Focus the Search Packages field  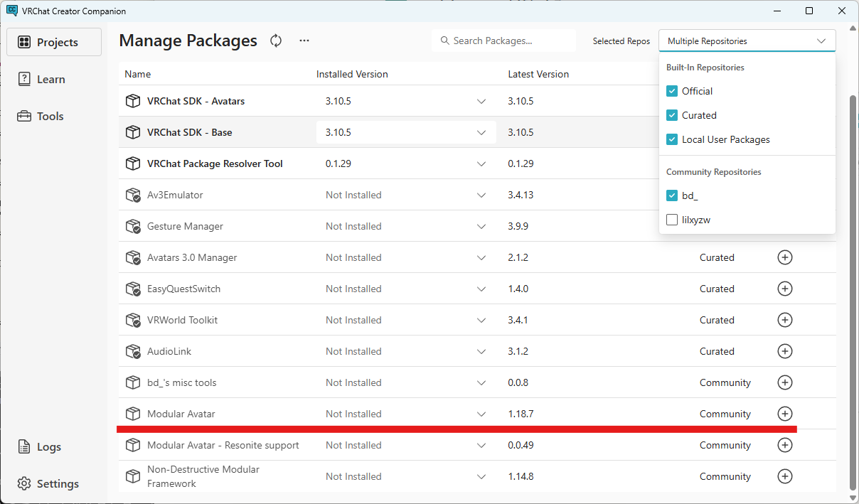tap(503, 41)
